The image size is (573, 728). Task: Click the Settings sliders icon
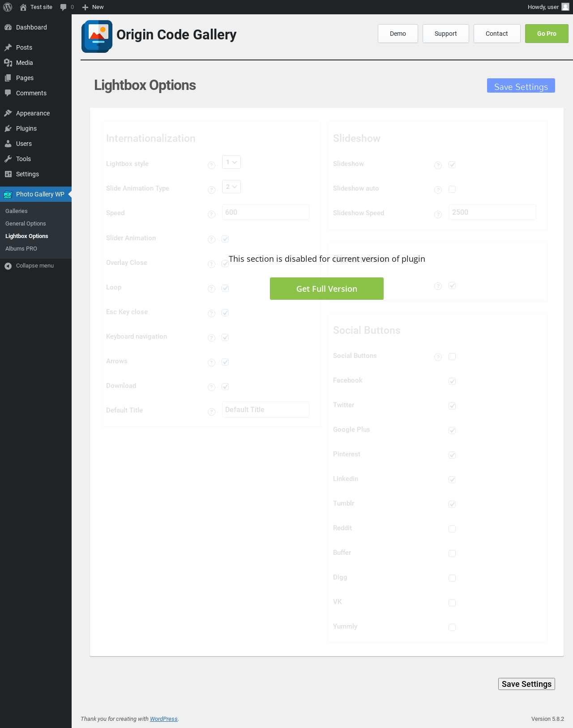8,174
